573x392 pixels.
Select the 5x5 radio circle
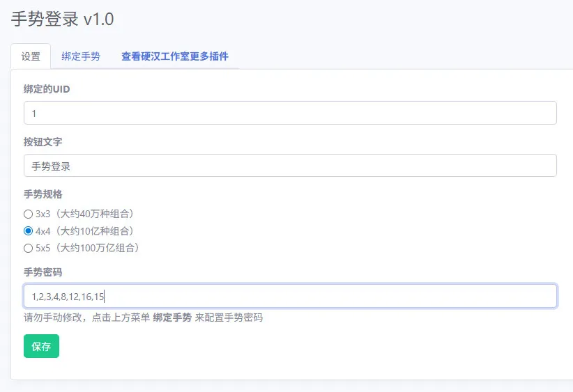28,248
